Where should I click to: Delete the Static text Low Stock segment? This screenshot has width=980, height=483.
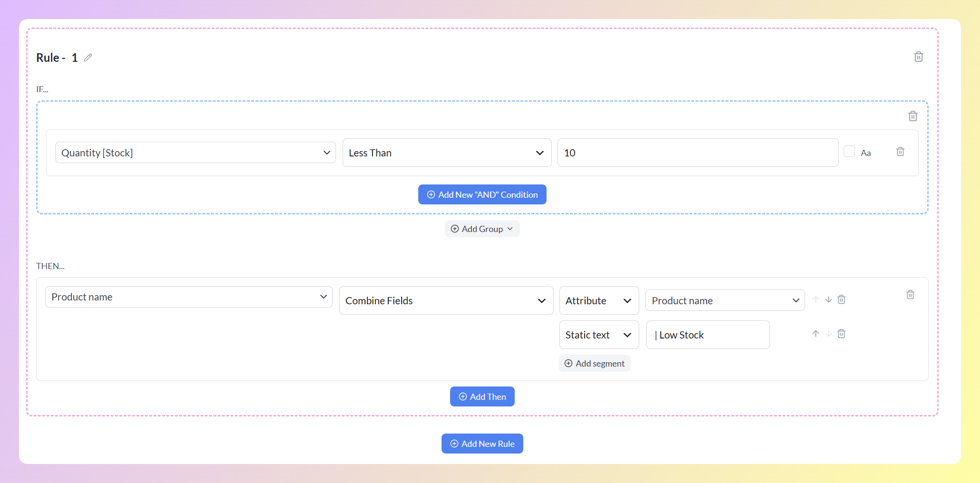pos(841,334)
